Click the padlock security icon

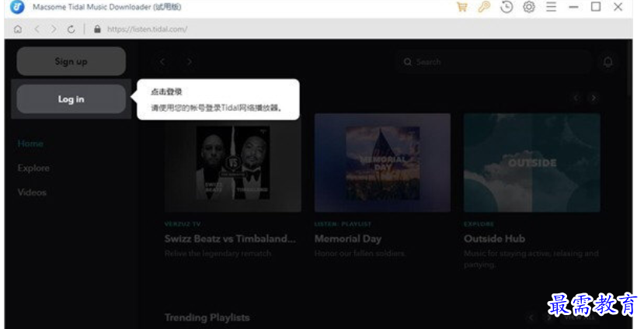coord(97,29)
